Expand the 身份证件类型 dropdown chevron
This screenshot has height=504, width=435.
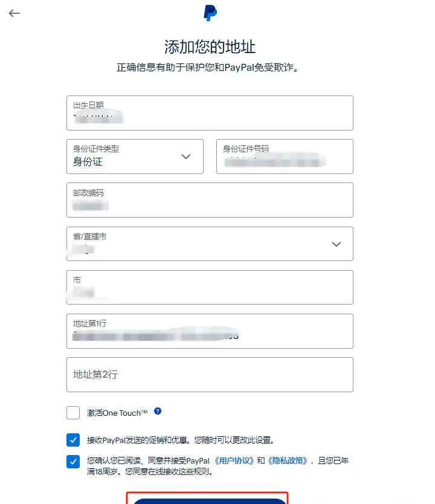[x=186, y=157]
